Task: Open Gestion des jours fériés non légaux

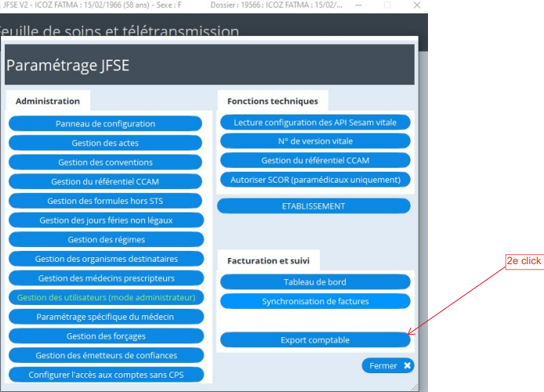Action: point(105,220)
